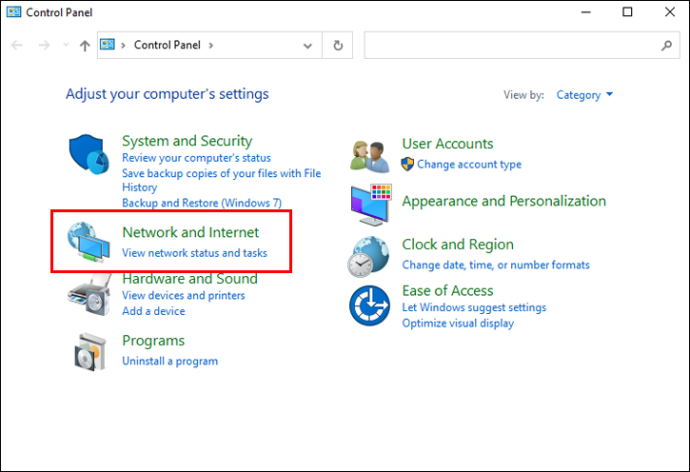Click the Hardware and Sound printer icon

[91, 294]
